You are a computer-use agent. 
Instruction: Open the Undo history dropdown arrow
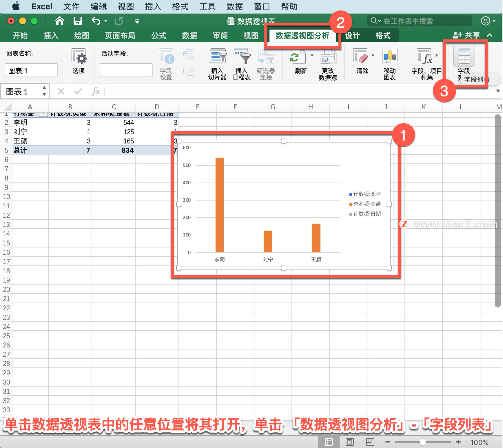pyautogui.click(x=106, y=21)
